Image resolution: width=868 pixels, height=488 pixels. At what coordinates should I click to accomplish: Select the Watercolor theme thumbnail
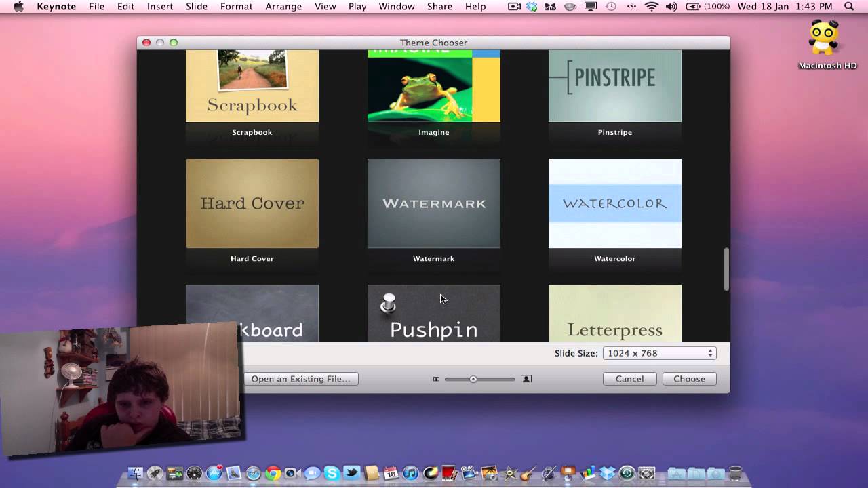pyautogui.click(x=615, y=203)
